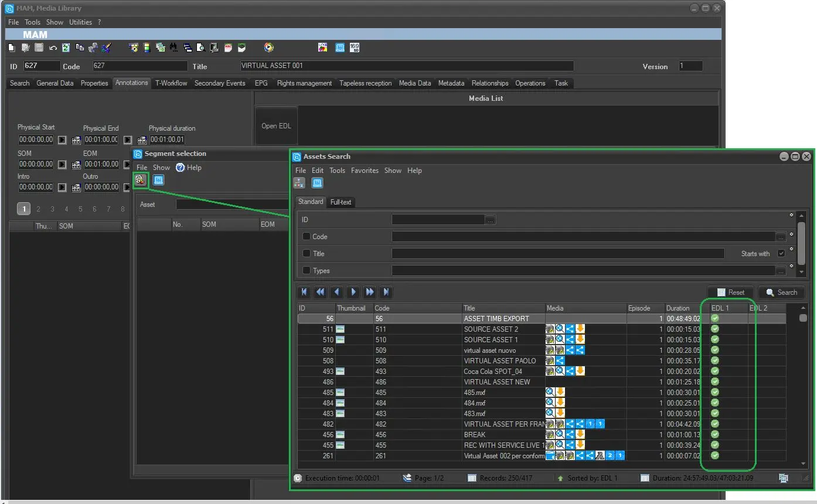Image resolution: width=817 pixels, height=504 pixels.
Task: Jump to first page of asset results
Action: pyautogui.click(x=304, y=292)
